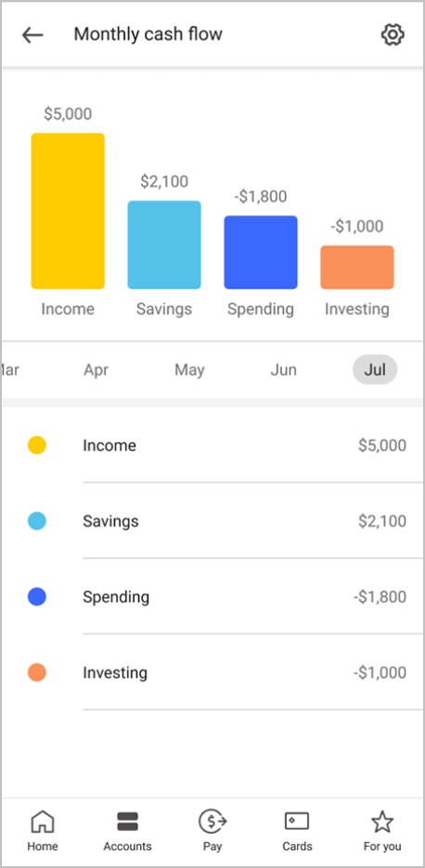Viewport: 425px width, 868px height.
Task: Tap the Pay dollar icon
Action: (212, 822)
